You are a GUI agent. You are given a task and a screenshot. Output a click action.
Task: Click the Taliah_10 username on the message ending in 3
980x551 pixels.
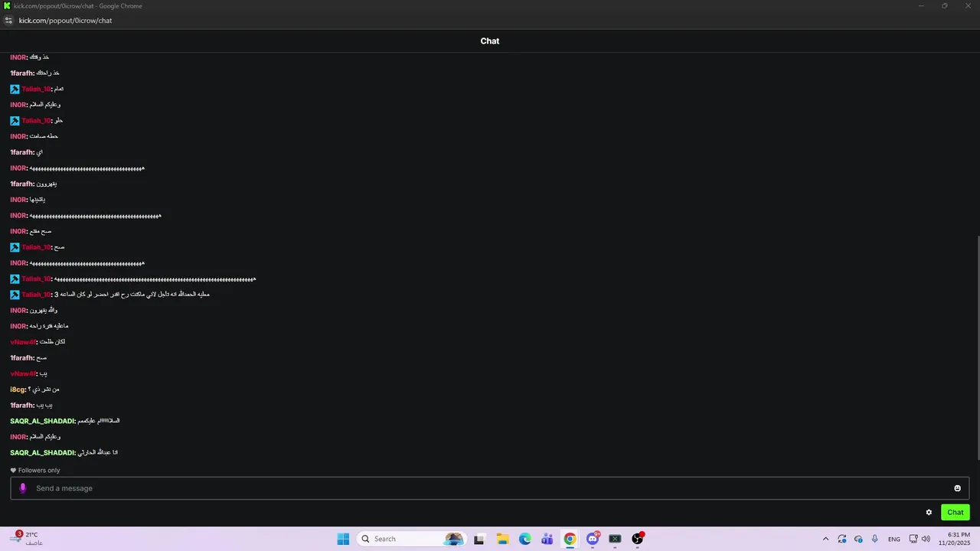coord(36,295)
